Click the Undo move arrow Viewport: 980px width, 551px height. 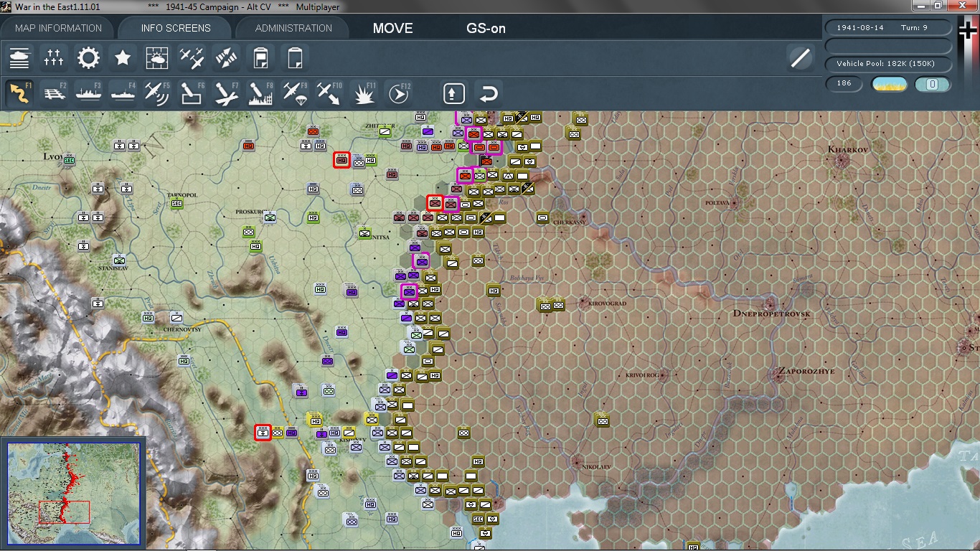[x=488, y=93]
